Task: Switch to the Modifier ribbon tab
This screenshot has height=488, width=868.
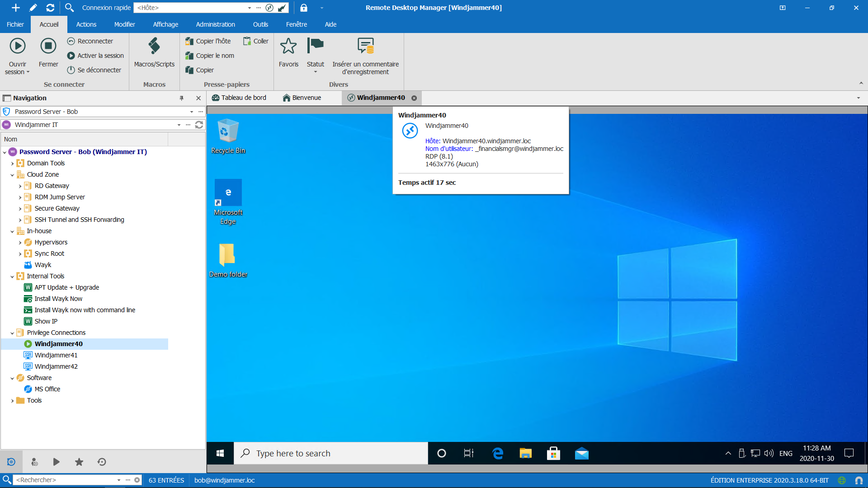Action: (x=125, y=24)
